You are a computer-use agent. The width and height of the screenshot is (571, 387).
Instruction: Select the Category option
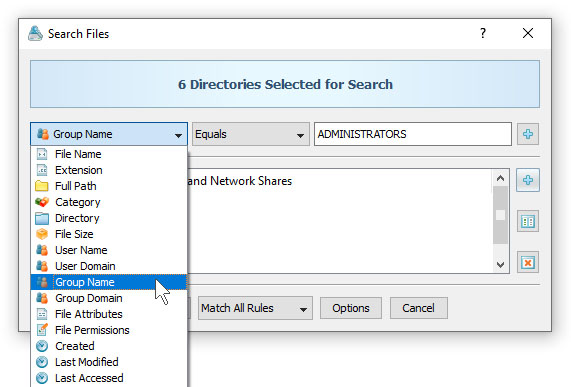109,202
